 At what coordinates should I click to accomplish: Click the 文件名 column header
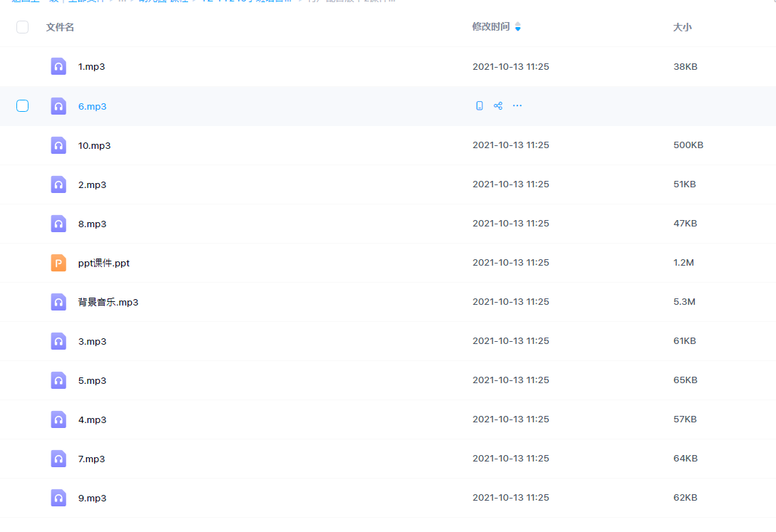click(x=60, y=27)
